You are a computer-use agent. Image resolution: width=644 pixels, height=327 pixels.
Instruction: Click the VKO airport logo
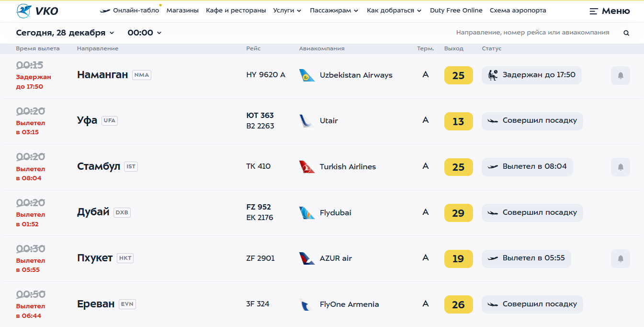tap(37, 11)
